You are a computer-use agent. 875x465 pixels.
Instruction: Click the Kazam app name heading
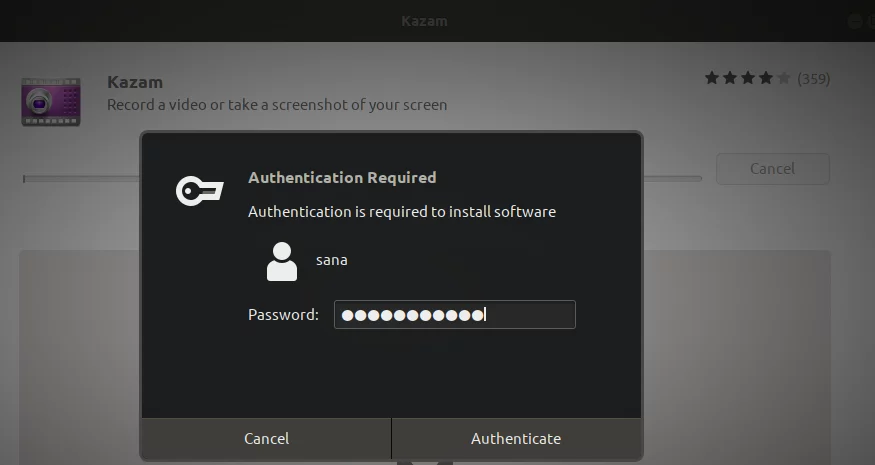[135, 82]
